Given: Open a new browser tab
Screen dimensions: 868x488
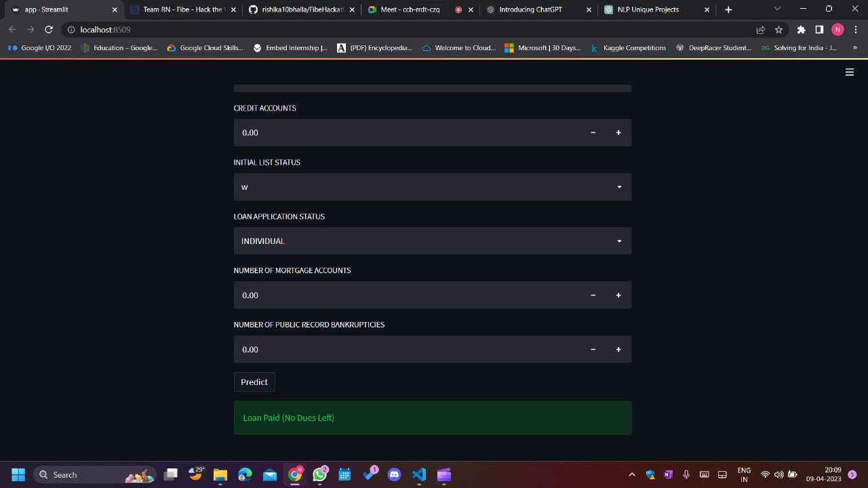Looking at the screenshot, I should (728, 9).
